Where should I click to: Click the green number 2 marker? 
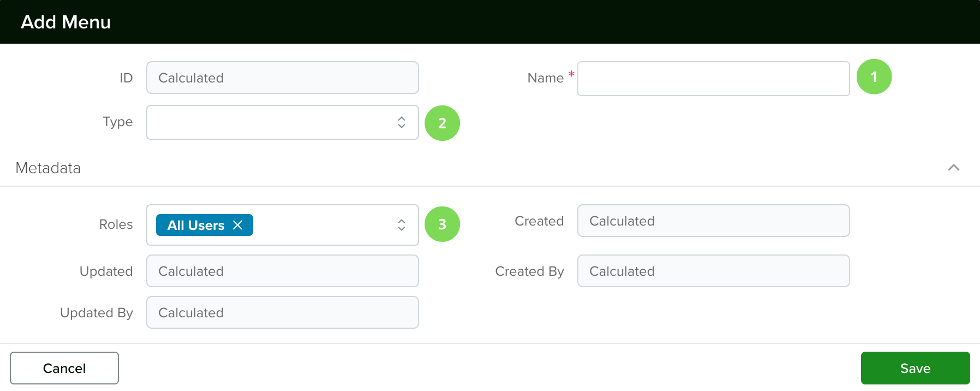(442, 123)
